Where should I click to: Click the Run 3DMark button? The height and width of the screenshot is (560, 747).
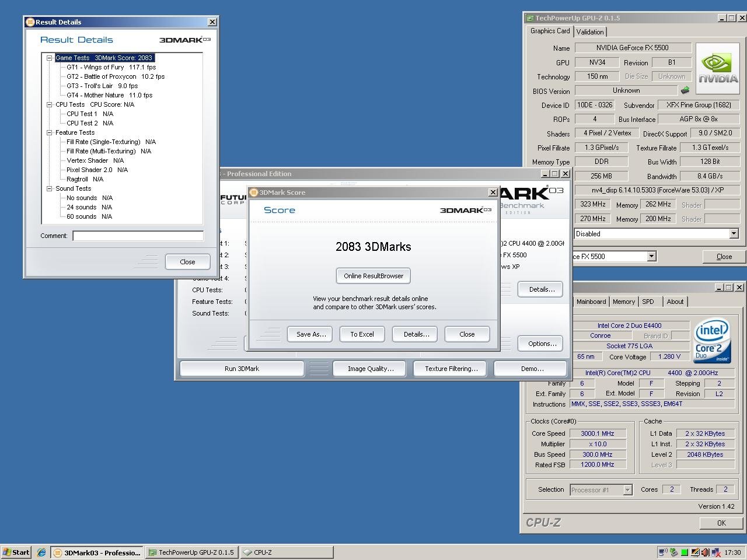(x=242, y=369)
